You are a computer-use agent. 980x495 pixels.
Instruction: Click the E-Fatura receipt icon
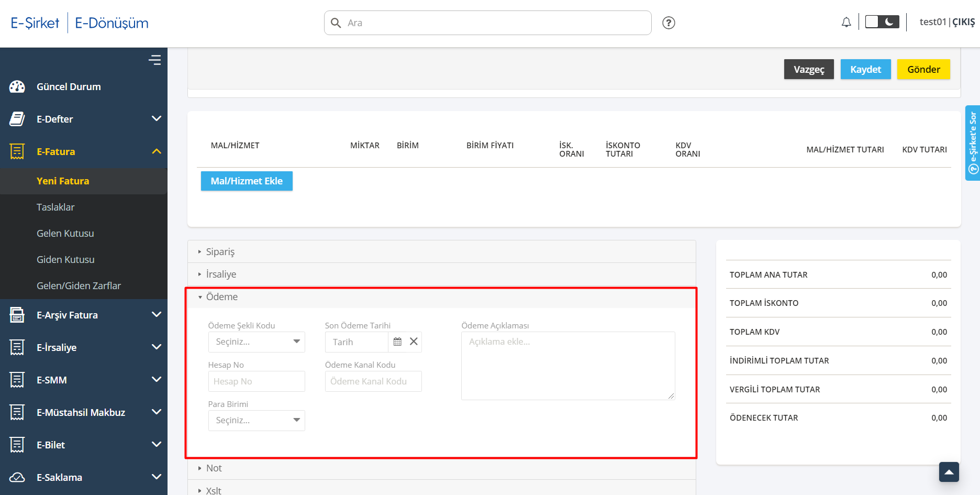(17, 152)
